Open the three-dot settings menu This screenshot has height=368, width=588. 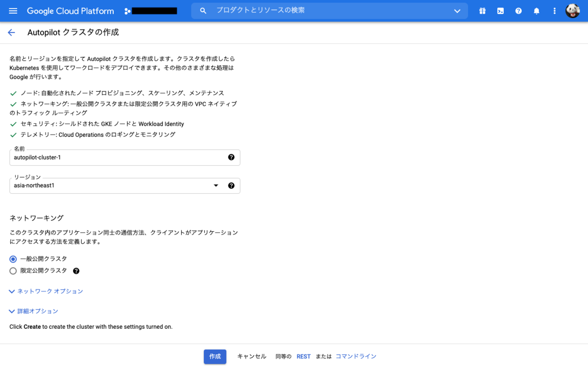(554, 11)
